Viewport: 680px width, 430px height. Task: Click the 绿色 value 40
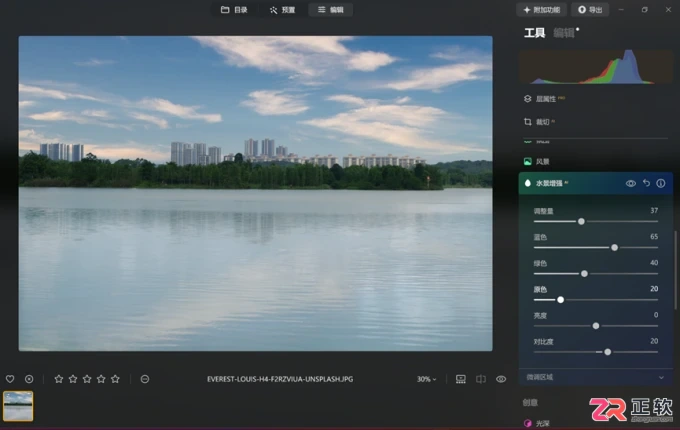coord(654,263)
